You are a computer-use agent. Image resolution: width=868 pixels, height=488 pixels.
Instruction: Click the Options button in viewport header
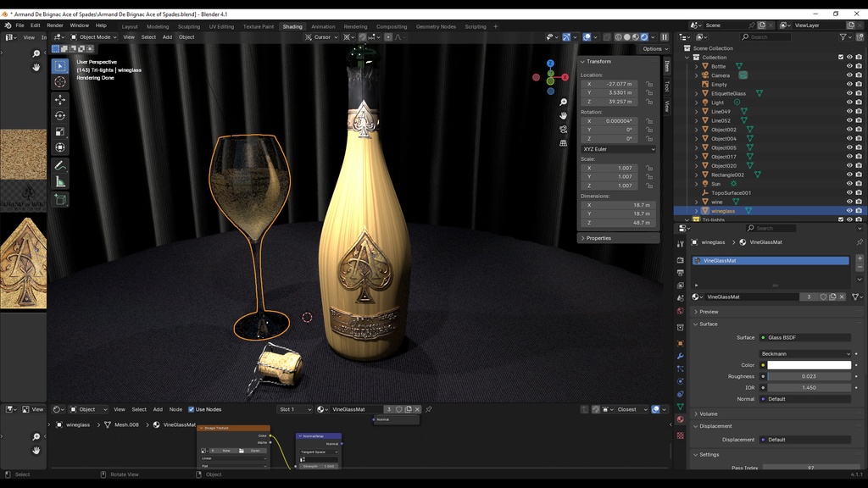(x=653, y=48)
